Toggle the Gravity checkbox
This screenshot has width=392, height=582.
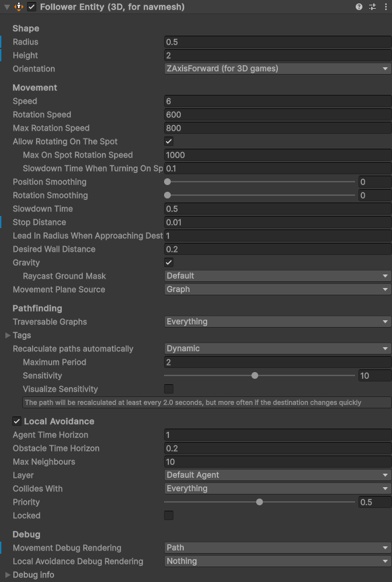[x=169, y=262]
